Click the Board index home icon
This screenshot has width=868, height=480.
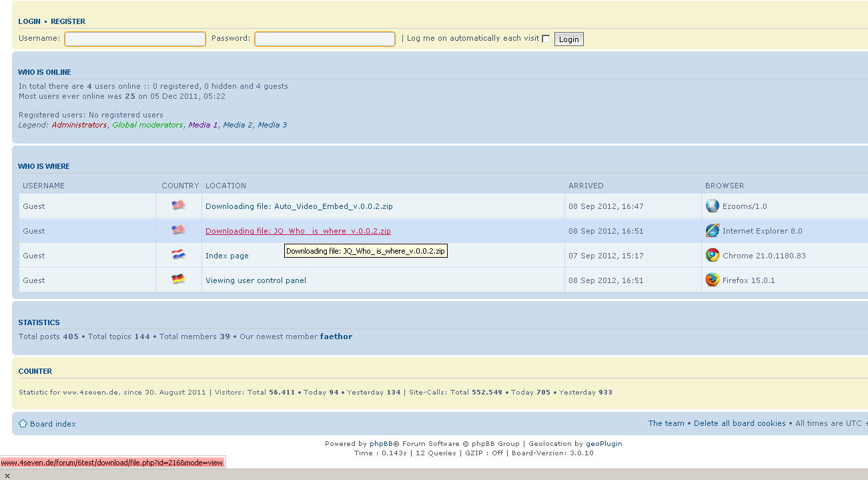coord(23,424)
